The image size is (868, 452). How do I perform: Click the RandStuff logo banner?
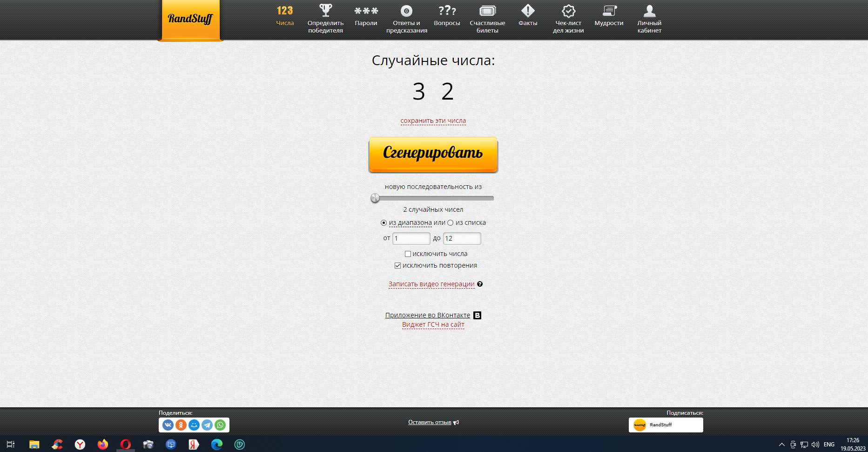tap(190, 19)
